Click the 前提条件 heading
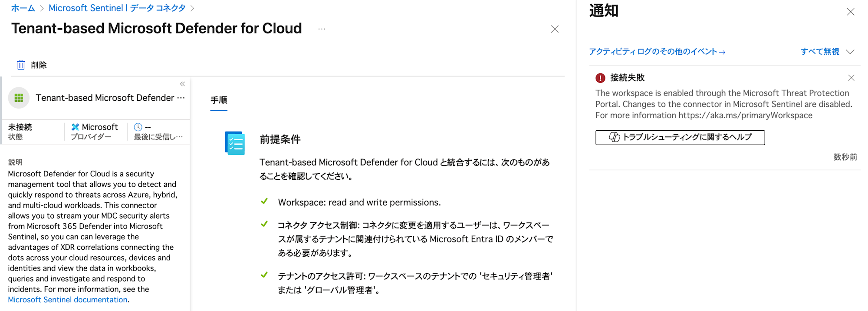The width and height of the screenshot is (868, 311). 280,139
